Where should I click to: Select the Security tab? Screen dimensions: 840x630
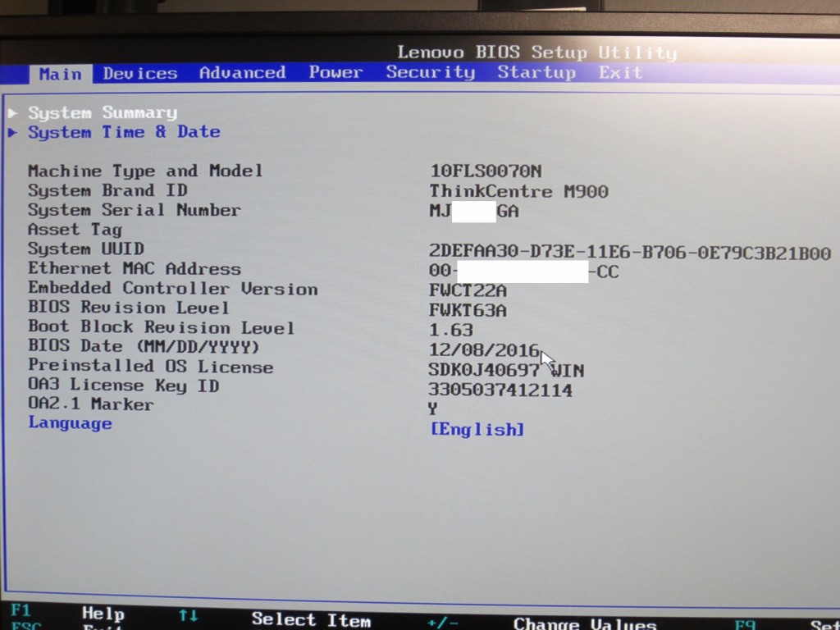431,72
